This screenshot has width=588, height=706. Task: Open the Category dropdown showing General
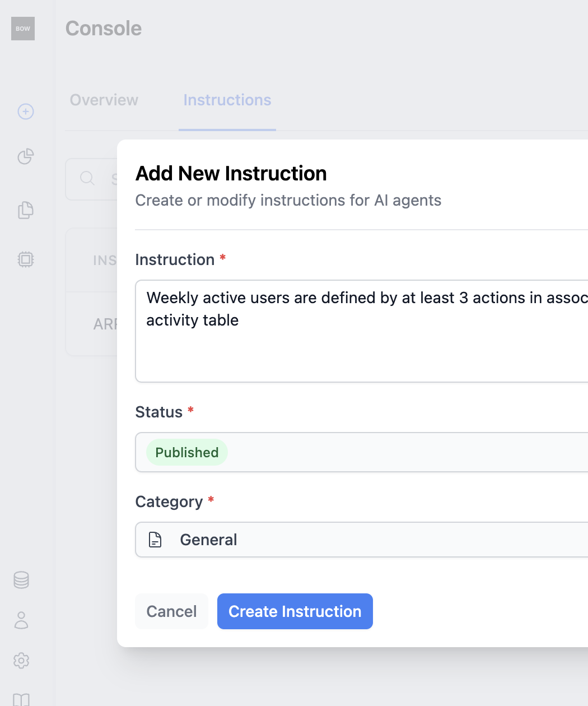pyautogui.click(x=362, y=540)
